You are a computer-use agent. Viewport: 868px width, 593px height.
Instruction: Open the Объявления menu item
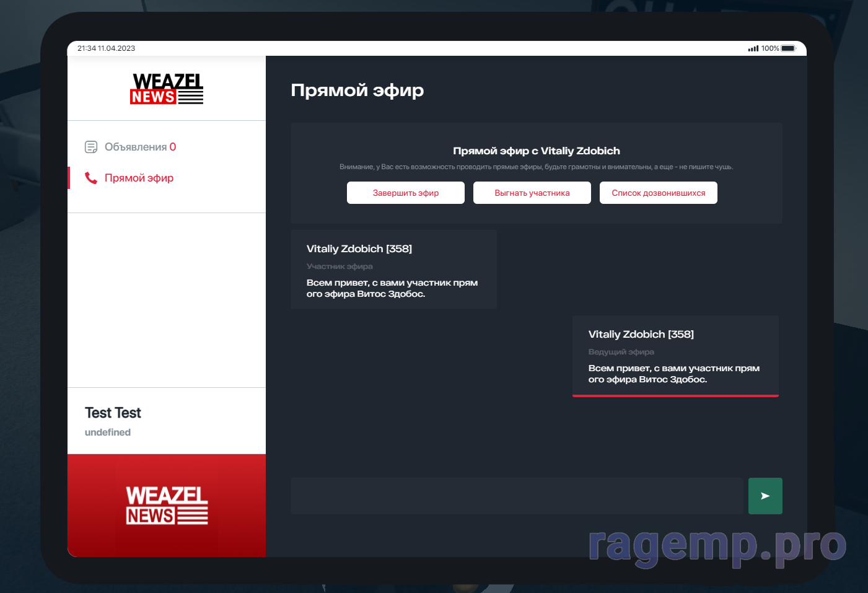click(135, 147)
